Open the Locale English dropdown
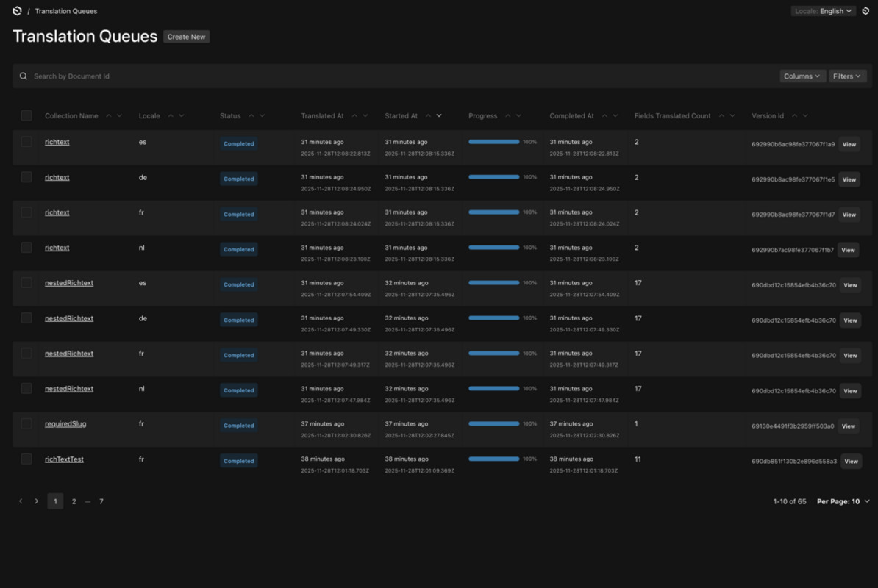This screenshot has height=588, width=878. pos(824,11)
